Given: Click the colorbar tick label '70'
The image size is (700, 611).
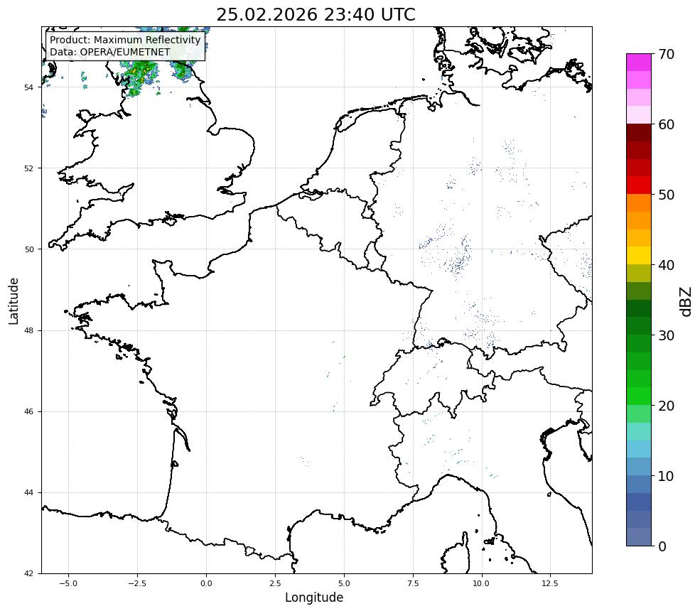Looking at the screenshot, I should click(666, 55).
